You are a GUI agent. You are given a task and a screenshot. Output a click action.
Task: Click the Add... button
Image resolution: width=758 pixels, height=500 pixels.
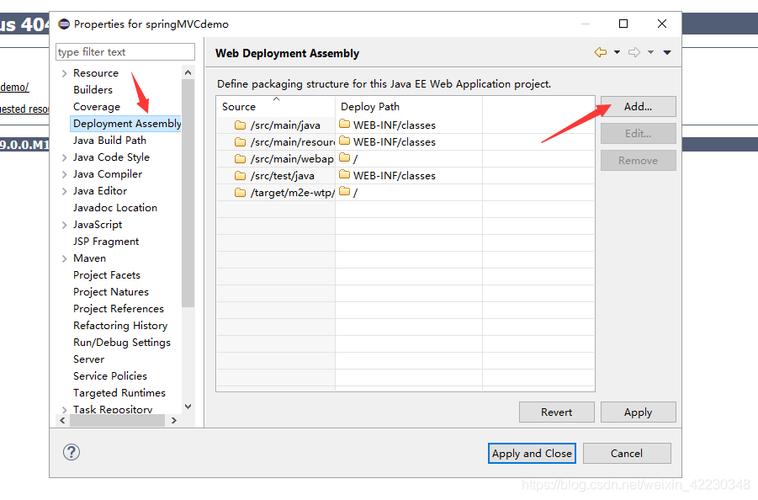point(638,106)
